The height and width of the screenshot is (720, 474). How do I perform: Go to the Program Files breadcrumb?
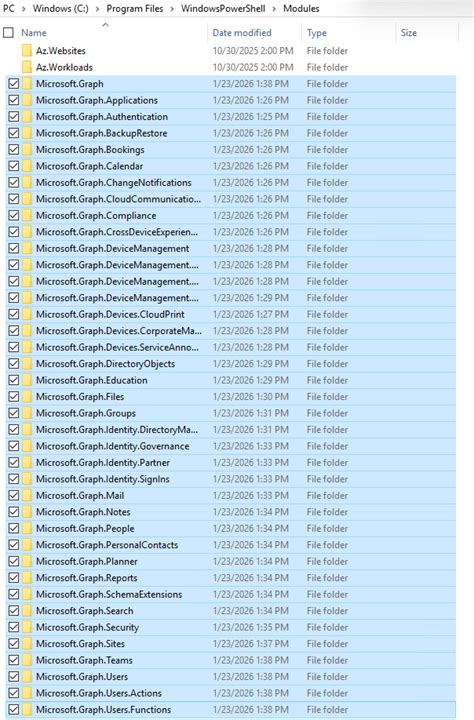pyautogui.click(x=135, y=9)
